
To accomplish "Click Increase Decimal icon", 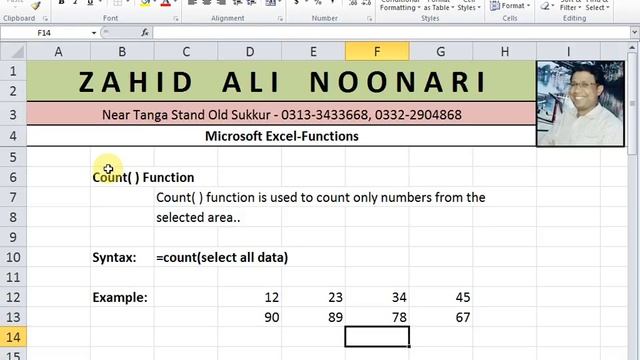I will click(353, 3).
